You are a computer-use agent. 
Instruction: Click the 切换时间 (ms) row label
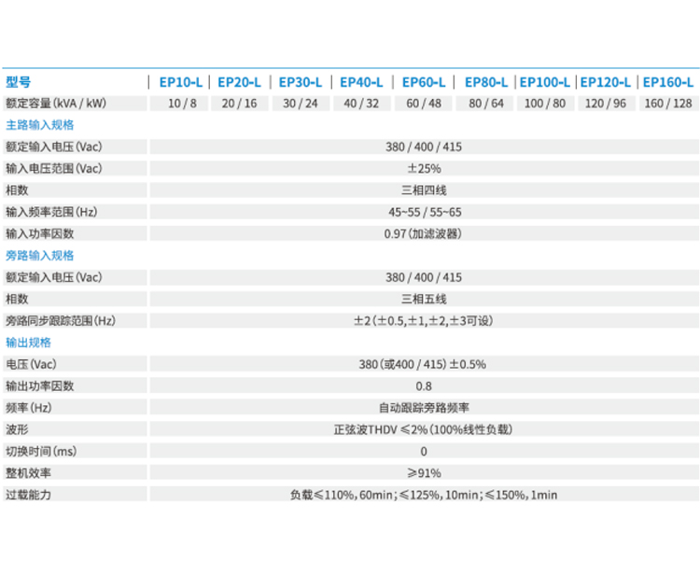click(x=41, y=452)
